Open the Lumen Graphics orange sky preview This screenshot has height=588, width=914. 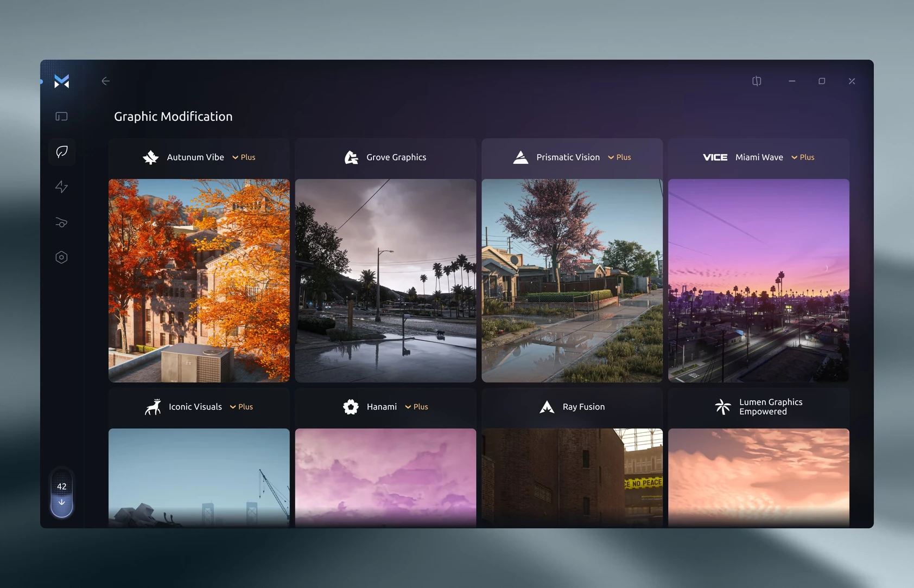click(759, 478)
